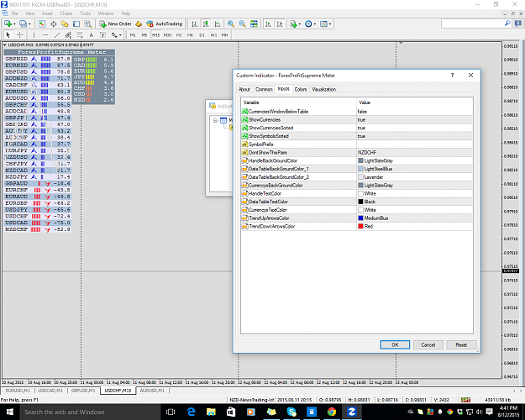Screen dimensions: 525x420
Task: Click Cancel in the indicator dialog
Action: click(x=428, y=344)
